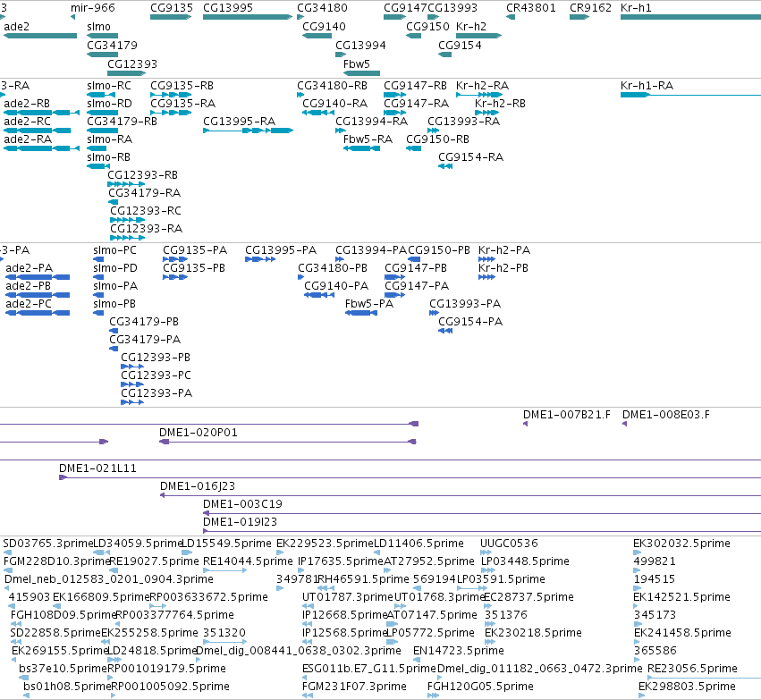Open the DME1-008E03.F BAC end label
Viewport: 761px width, 700px height.
click(666, 415)
